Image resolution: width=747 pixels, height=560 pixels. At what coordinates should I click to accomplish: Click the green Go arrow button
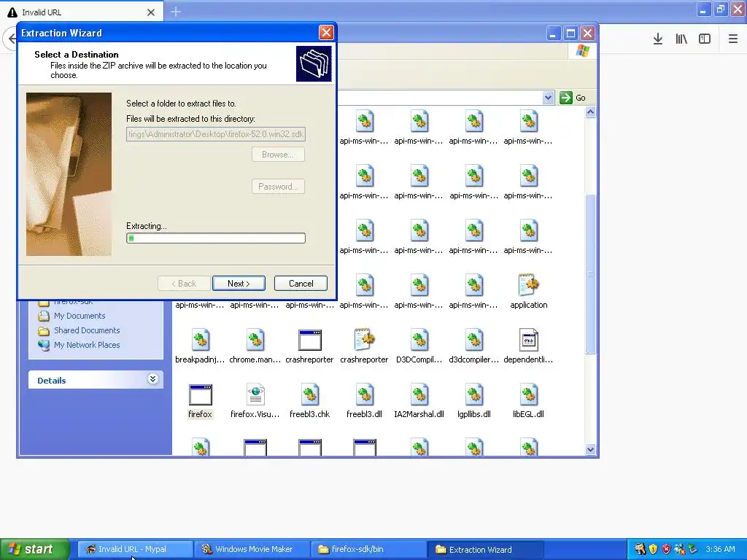[566, 98]
